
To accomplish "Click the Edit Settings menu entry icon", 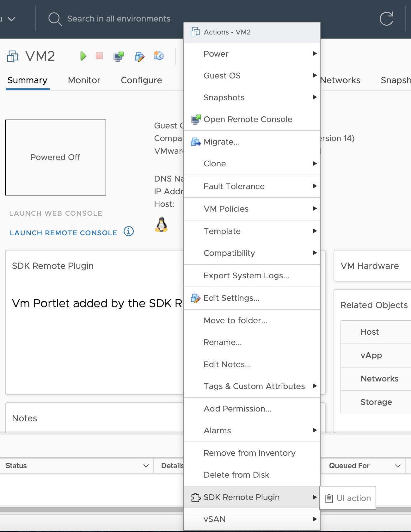I will click(x=196, y=298).
